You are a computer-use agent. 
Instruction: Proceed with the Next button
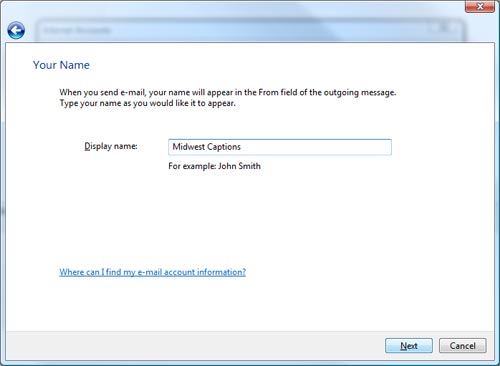point(409,346)
